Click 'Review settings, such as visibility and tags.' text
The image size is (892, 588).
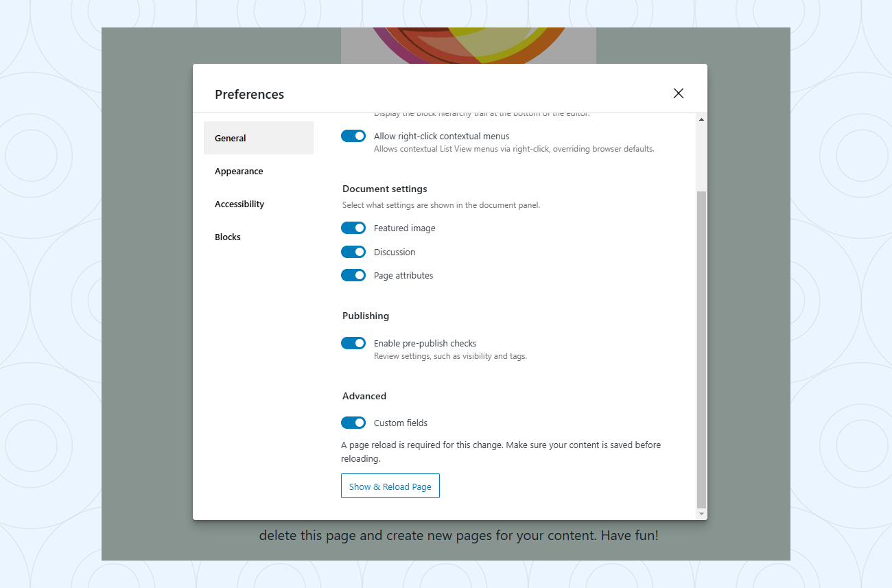(450, 356)
